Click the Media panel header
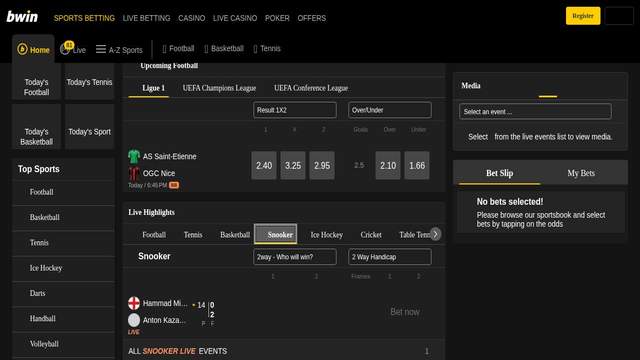 (471, 86)
